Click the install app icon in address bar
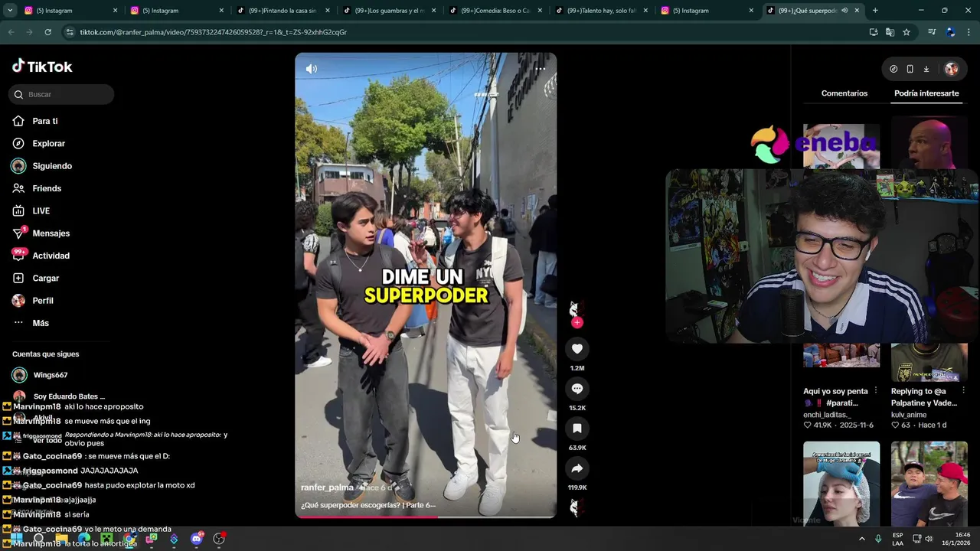 click(x=874, y=32)
